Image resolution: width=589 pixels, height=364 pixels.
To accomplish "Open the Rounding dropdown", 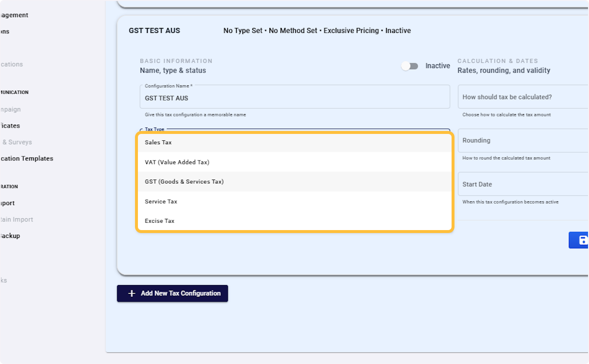I will click(x=523, y=140).
